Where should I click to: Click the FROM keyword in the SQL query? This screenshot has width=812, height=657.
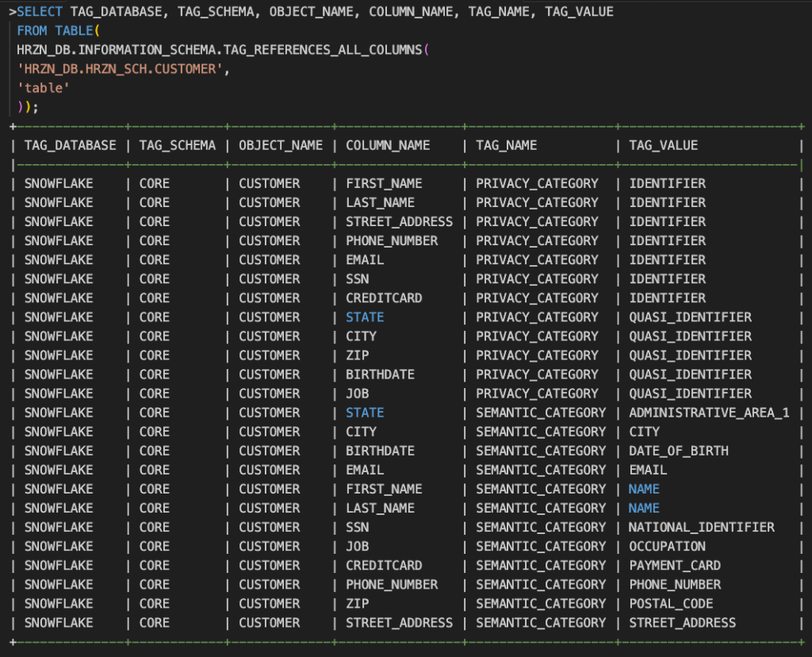[32, 31]
